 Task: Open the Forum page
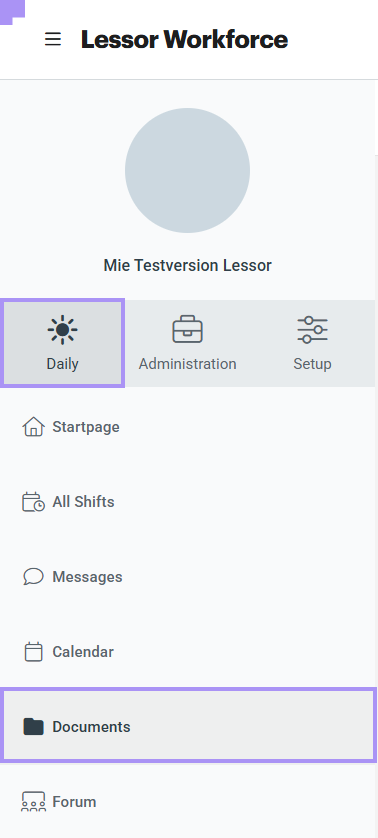click(188, 802)
